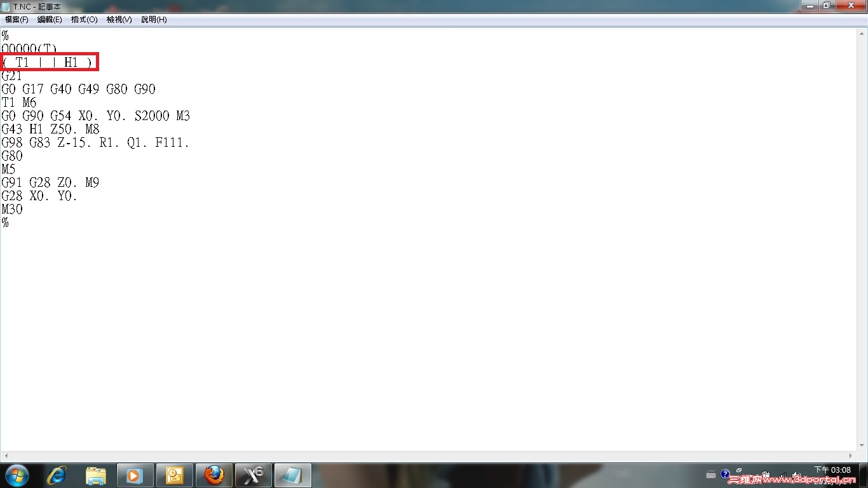Open the 格式(O) Format menu
The width and height of the screenshot is (868, 488).
click(x=84, y=20)
